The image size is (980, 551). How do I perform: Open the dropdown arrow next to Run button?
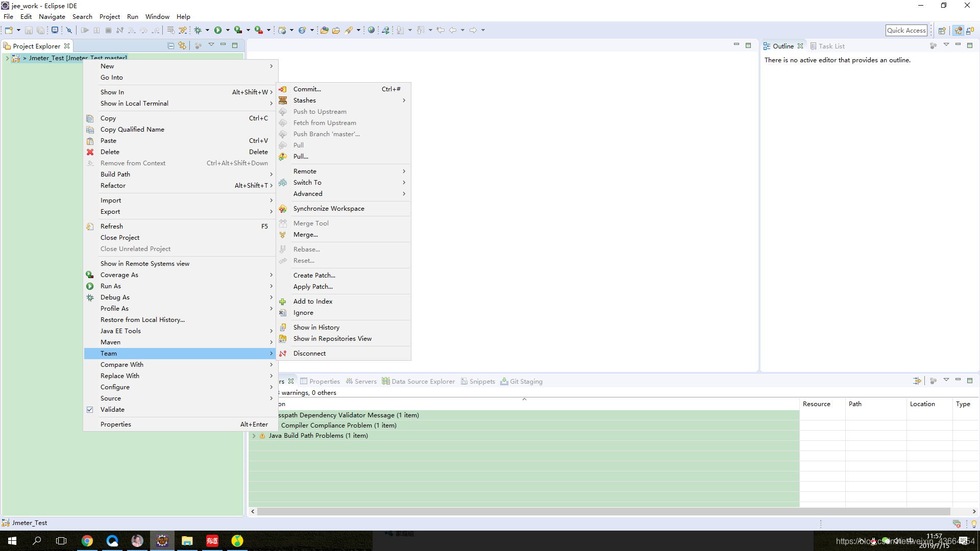(x=228, y=30)
